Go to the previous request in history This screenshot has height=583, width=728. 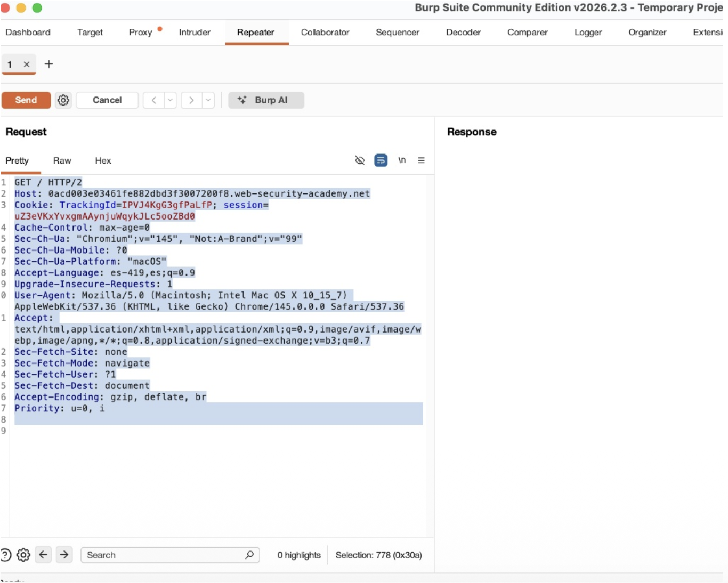pyautogui.click(x=153, y=100)
